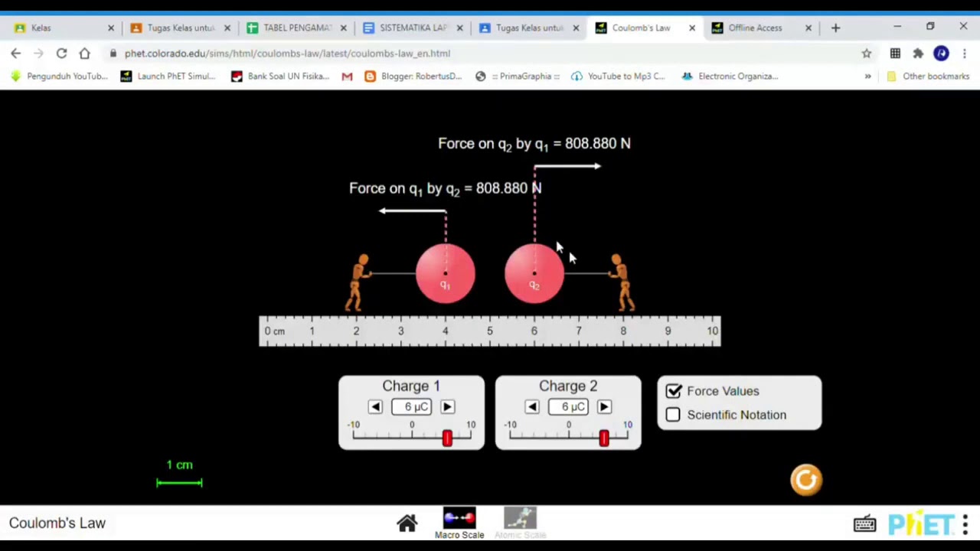This screenshot has width=980, height=551.
Task: Bookmark this page with star icon
Action: tap(867, 54)
